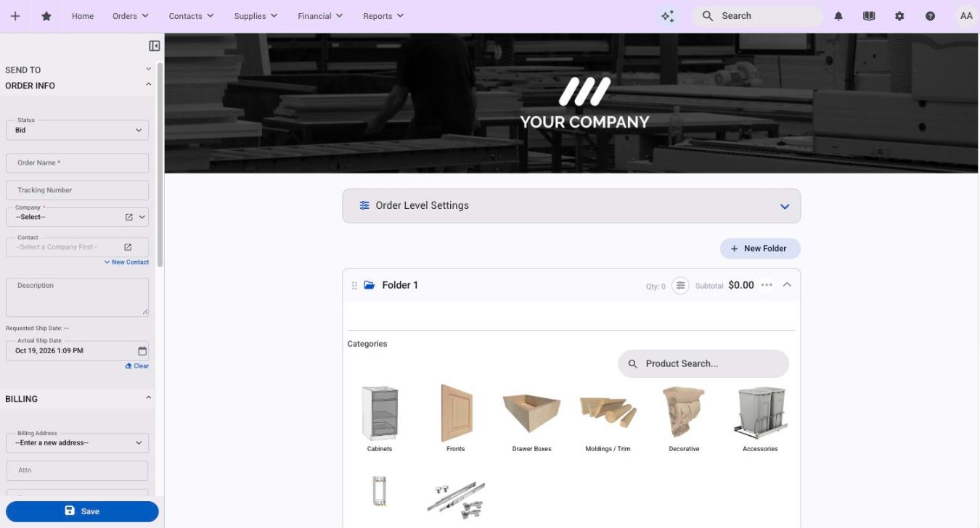Click the Folder 1 folder icon
The image size is (980, 528).
click(369, 285)
